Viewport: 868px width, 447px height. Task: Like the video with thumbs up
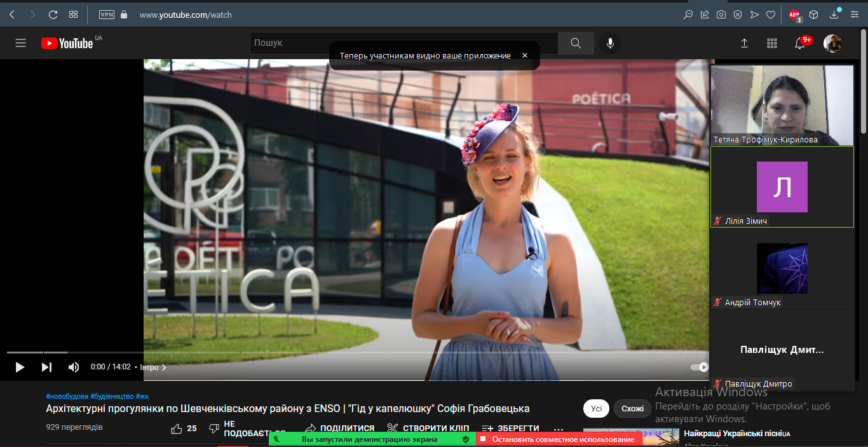coord(177,429)
